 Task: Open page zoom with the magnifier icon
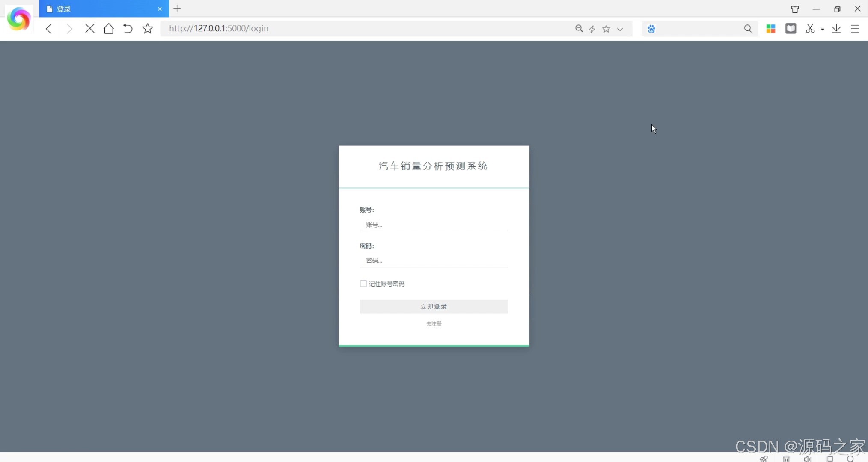pyautogui.click(x=579, y=29)
